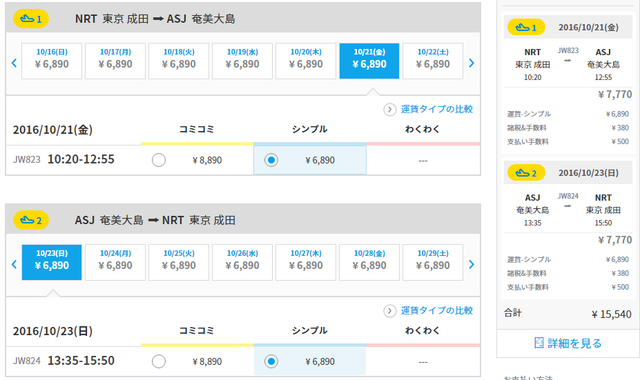Show earlier outbound dates with left arrow
The height and width of the screenshot is (380, 640).
coord(14,63)
